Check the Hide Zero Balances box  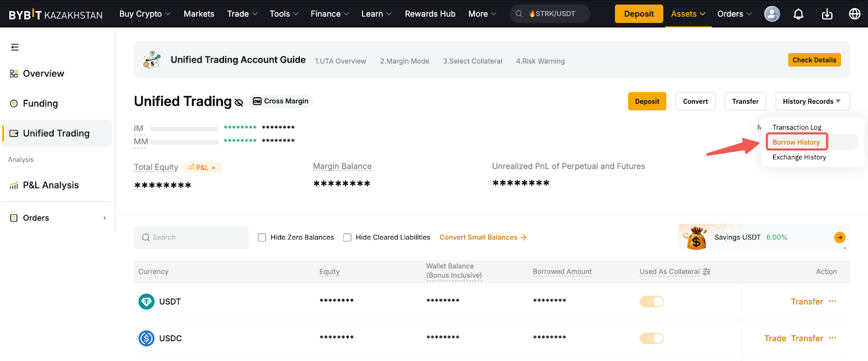pyautogui.click(x=262, y=237)
